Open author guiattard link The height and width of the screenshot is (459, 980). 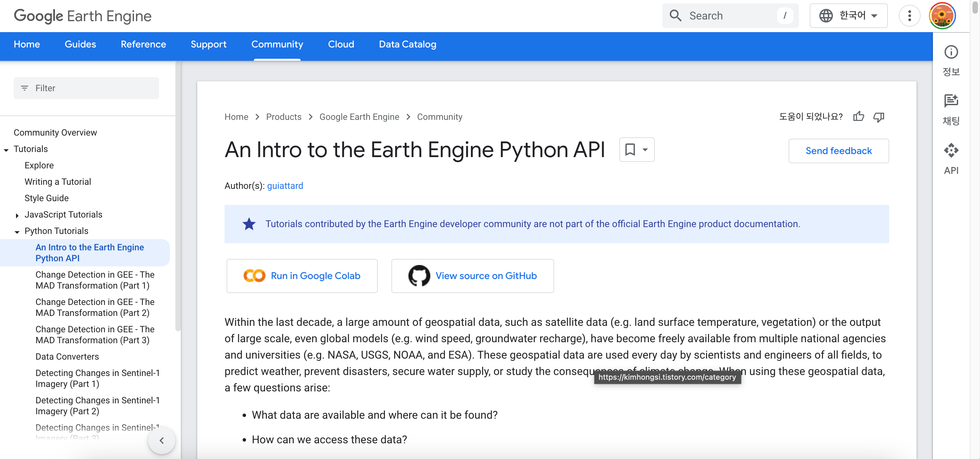tap(285, 185)
